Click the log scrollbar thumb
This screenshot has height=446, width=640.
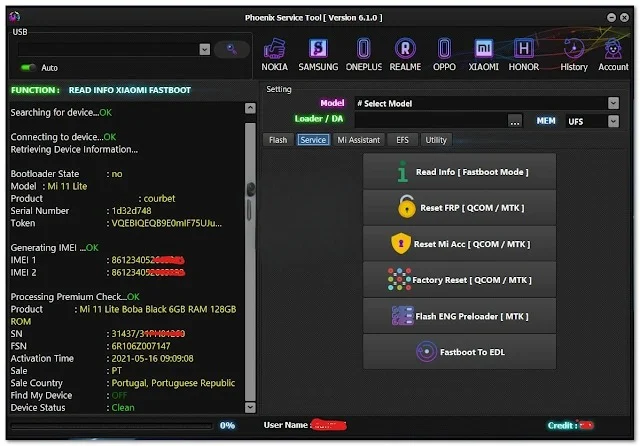(250, 261)
